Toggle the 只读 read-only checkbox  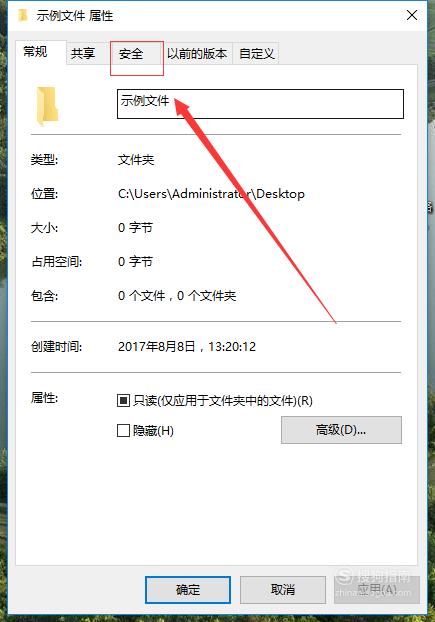123,401
